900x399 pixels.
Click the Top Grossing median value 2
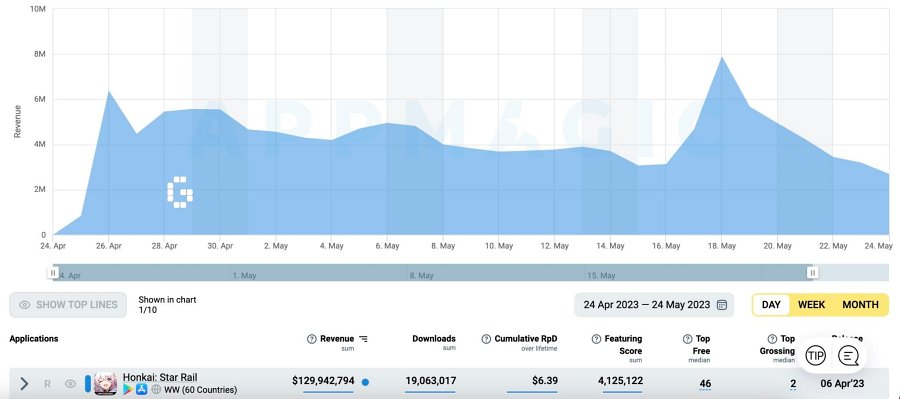click(793, 383)
